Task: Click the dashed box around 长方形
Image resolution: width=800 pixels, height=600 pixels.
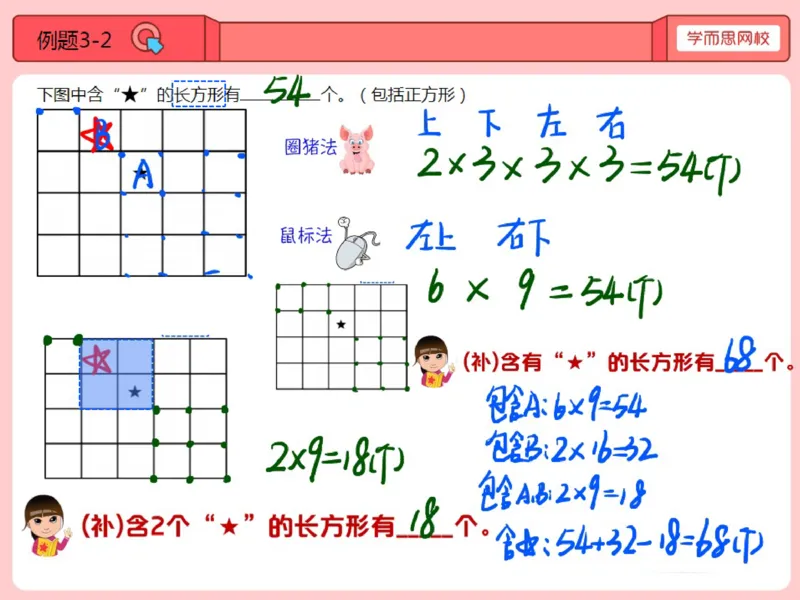Action: pyautogui.click(x=199, y=94)
